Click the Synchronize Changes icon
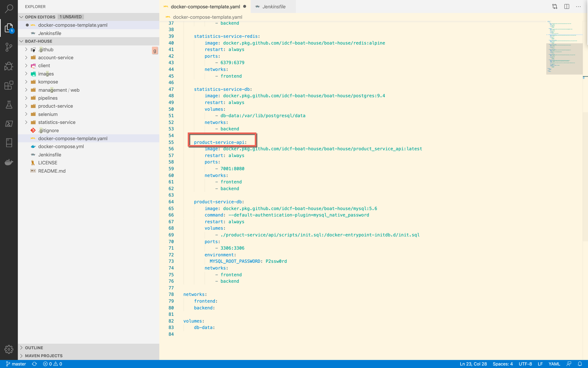Screen dimensions: 588x368 (34, 364)
